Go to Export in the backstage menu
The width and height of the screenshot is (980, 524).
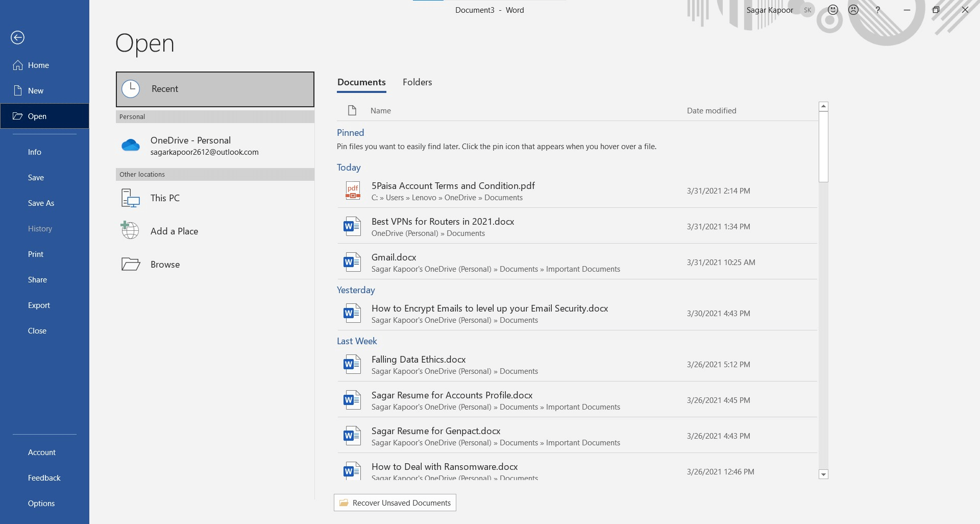tap(39, 305)
